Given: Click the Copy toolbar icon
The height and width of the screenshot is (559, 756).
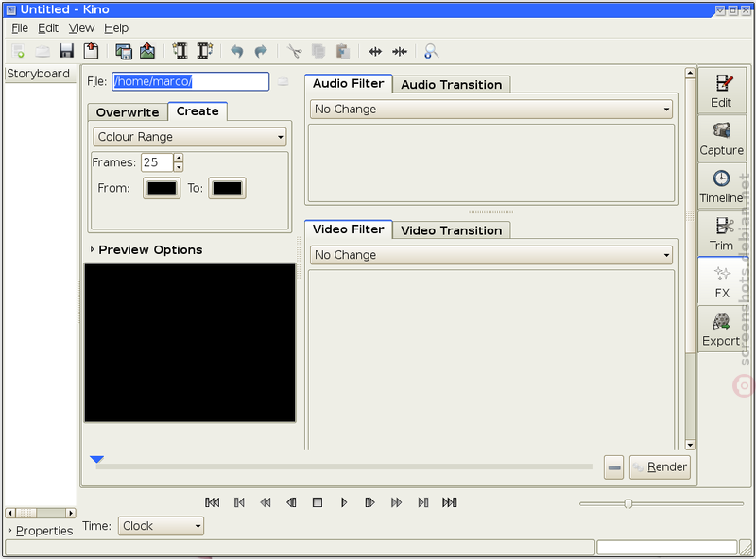Looking at the screenshot, I should 318,51.
